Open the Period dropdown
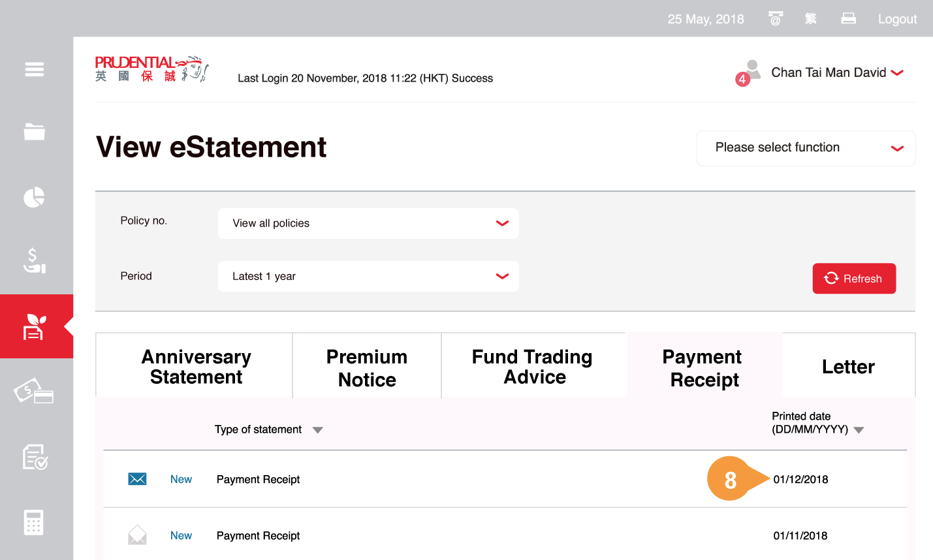Screen dimensions: 933x560 [368, 276]
